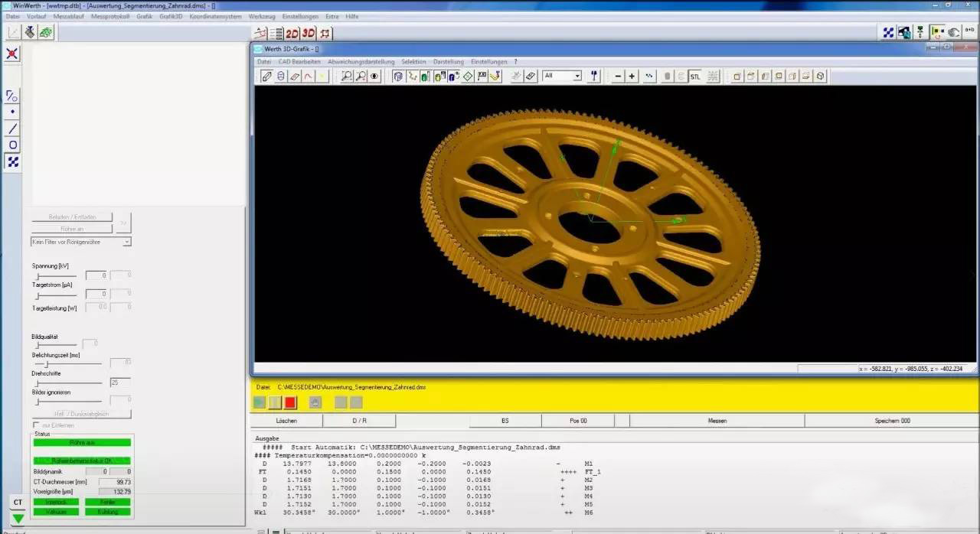Click the diamond shape icon in 3D toolbar
Image resolution: width=980 pixels, height=534 pixels.
[x=468, y=76]
